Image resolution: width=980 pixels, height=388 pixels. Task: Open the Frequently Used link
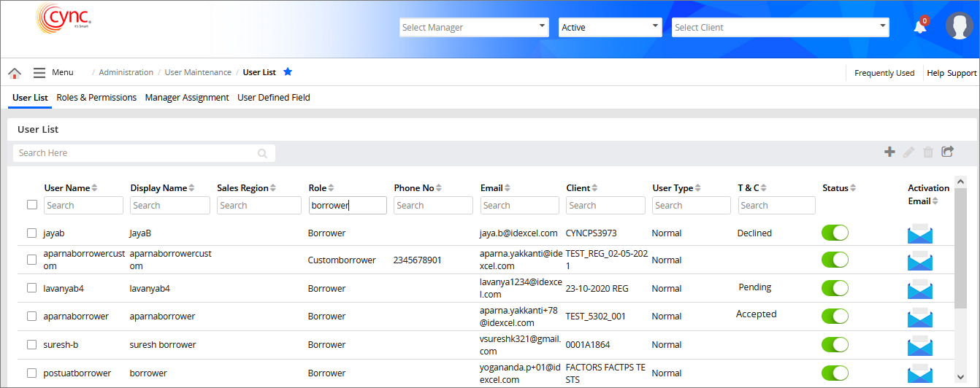(884, 73)
